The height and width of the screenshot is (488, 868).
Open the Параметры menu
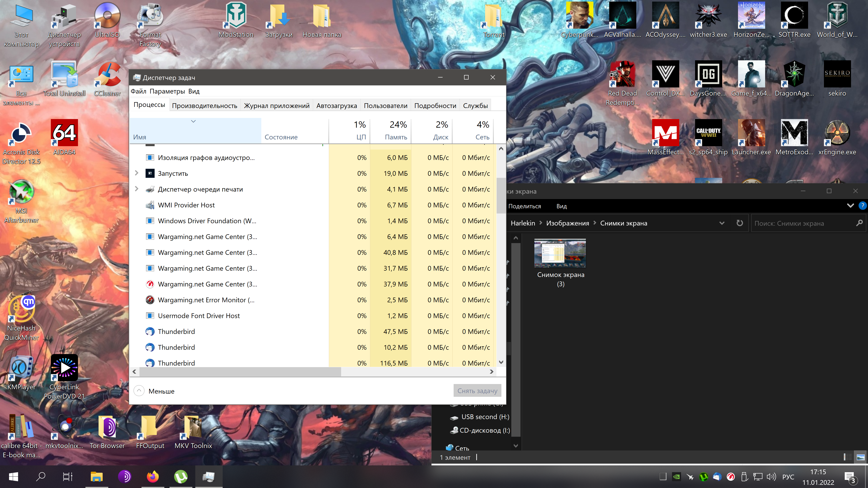click(167, 91)
